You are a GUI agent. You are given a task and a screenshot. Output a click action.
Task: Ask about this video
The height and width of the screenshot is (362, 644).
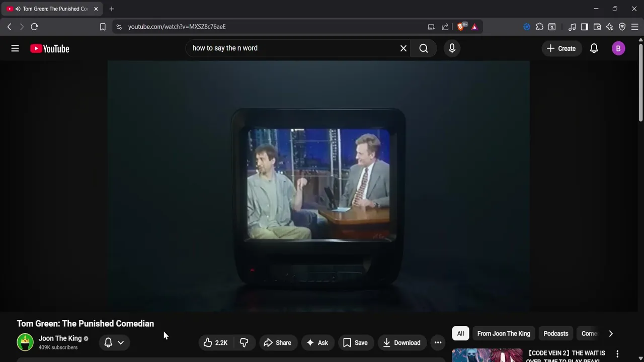point(317,343)
